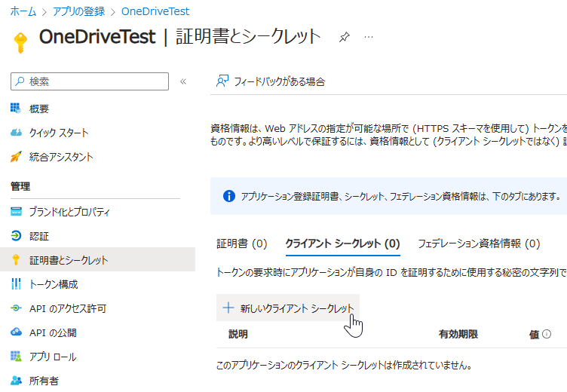This screenshot has height=392, width=567.
Task: Click the 認証 arrow icon
Action: point(16,236)
